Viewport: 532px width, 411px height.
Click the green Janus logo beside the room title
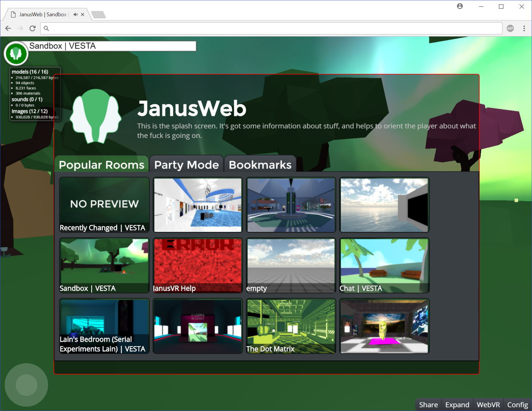16,53
